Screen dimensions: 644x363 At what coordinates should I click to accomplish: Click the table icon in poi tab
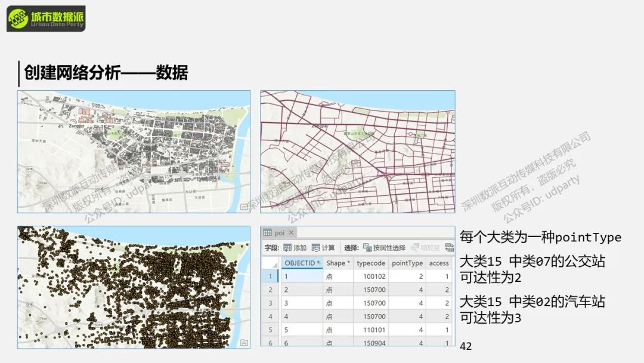click(x=267, y=233)
